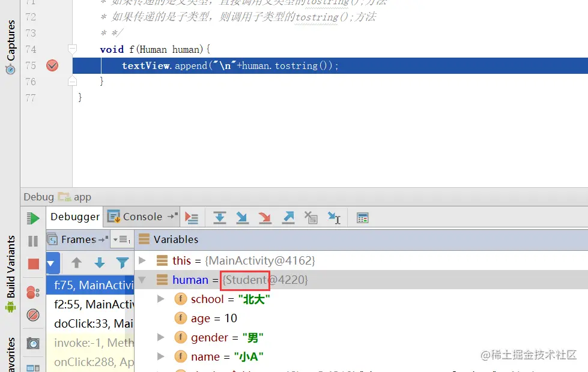Screen dimensions: 588x372
Task: Toggle Mute Breakpoints
Action: [33, 315]
